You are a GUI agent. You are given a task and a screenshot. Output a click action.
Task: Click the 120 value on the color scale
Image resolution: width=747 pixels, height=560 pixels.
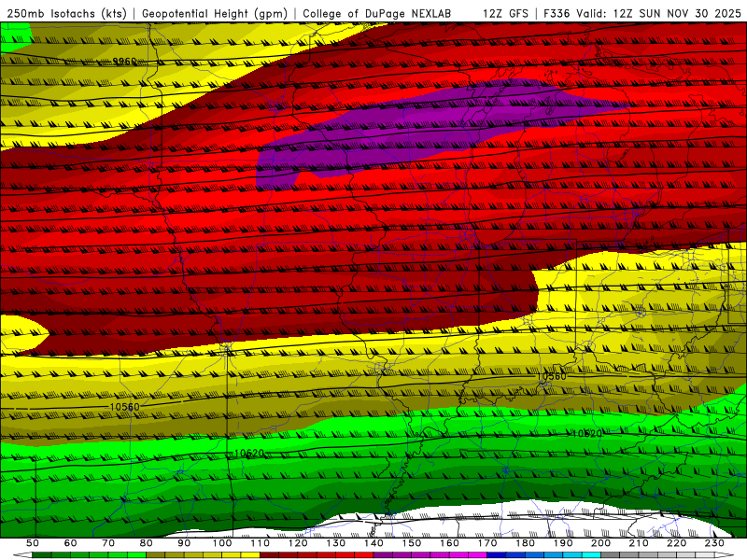point(298,543)
